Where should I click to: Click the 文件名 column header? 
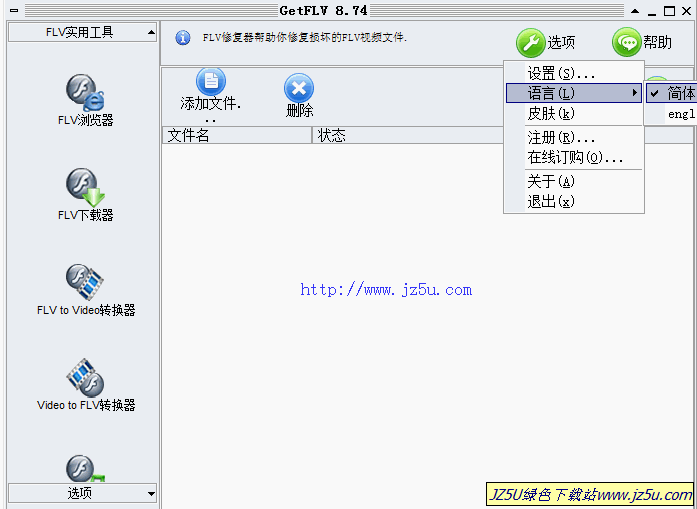[x=237, y=135]
